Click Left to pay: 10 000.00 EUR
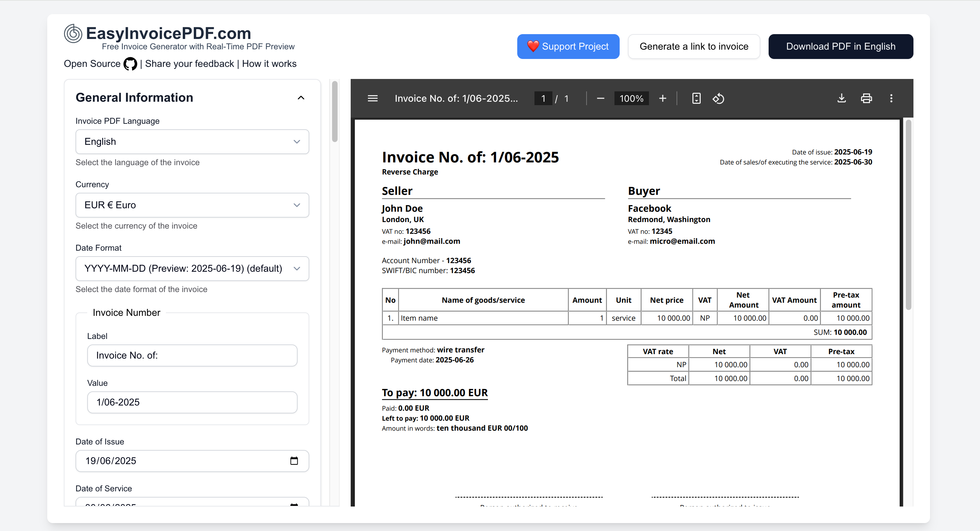This screenshot has width=980, height=531. 425,418
